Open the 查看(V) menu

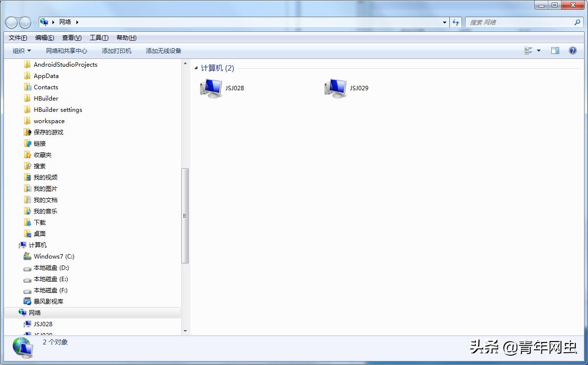pos(72,38)
